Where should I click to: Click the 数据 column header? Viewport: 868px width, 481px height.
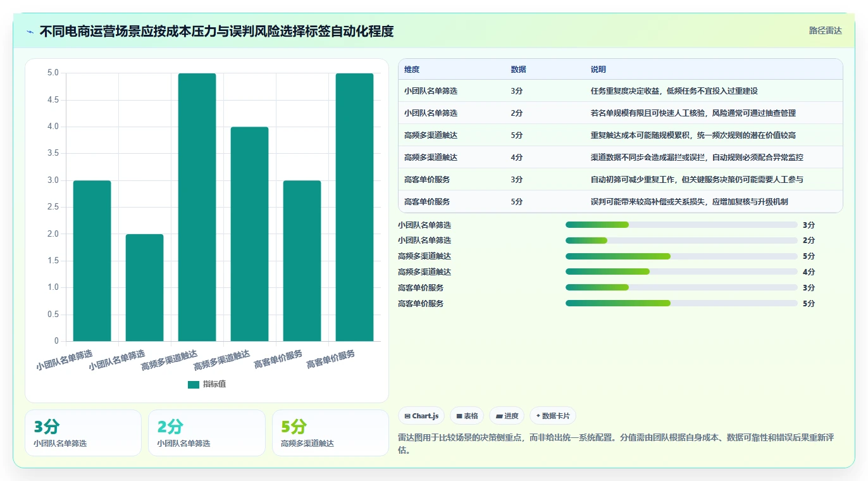(518, 70)
